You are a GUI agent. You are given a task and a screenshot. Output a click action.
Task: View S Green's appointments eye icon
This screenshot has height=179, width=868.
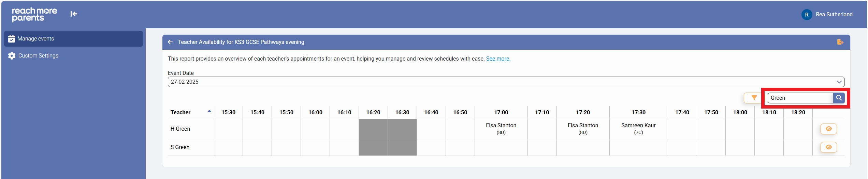click(x=828, y=147)
